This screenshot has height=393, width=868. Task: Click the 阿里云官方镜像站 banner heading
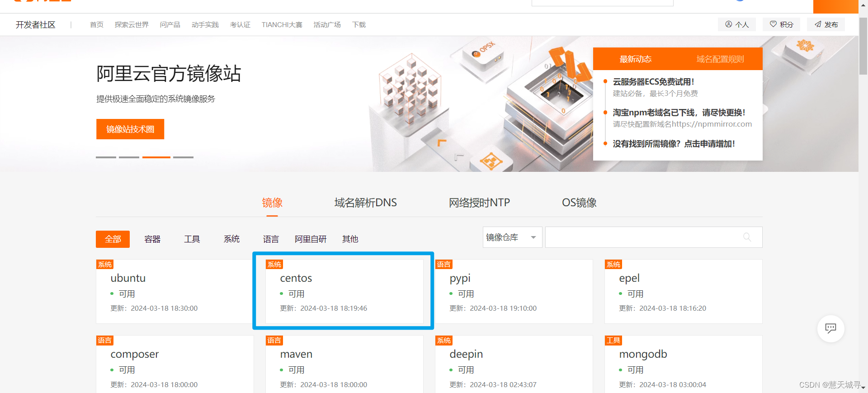click(x=168, y=73)
